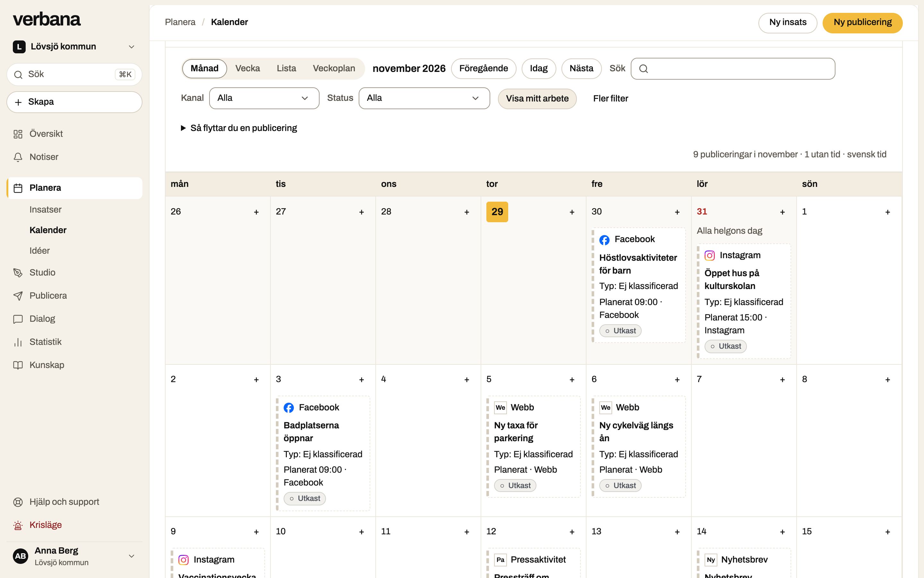Go to Nästa month
Image resolution: width=924 pixels, height=578 pixels.
581,68
